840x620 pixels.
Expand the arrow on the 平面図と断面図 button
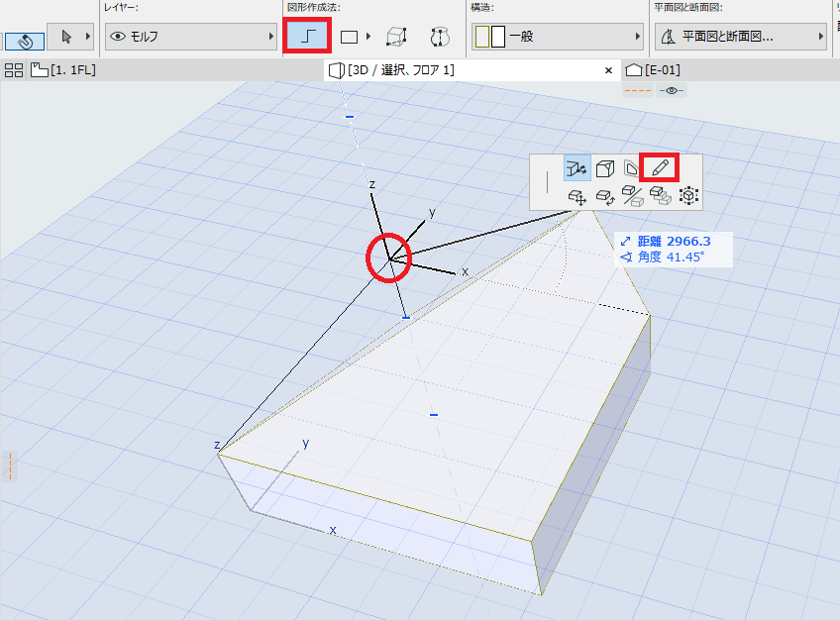tap(821, 37)
